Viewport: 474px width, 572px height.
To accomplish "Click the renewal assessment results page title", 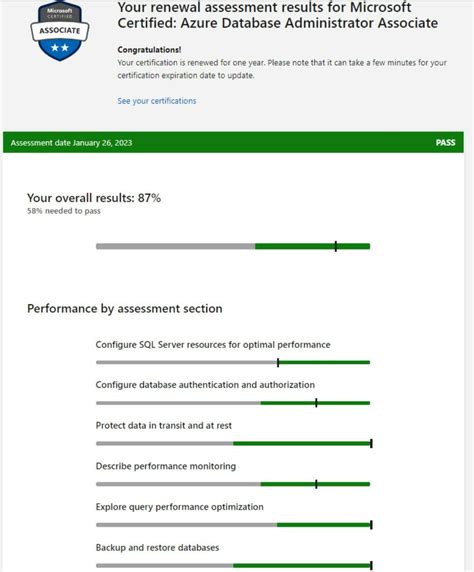I will point(278,15).
